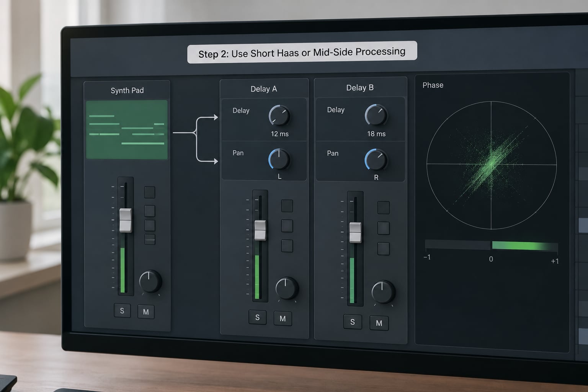Mute the Delay A channel
This screenshot has height=392, width=588.
(283, 318)
